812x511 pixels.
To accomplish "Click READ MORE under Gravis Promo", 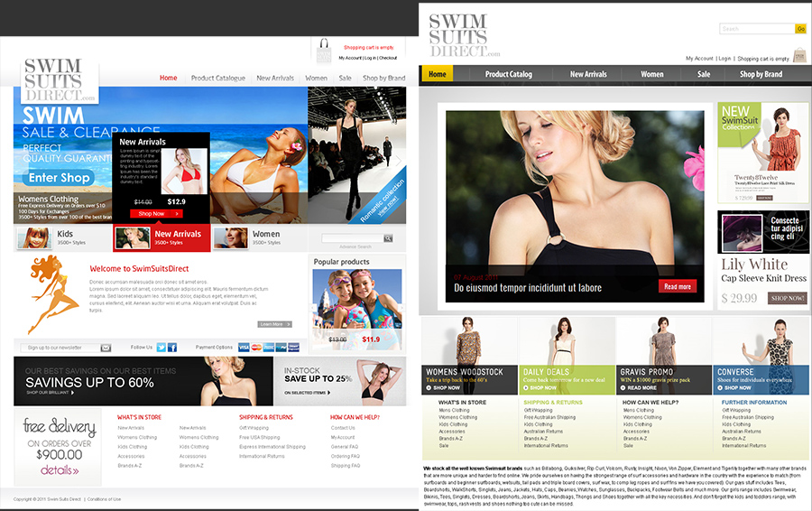I will click(x=638, y=387).
